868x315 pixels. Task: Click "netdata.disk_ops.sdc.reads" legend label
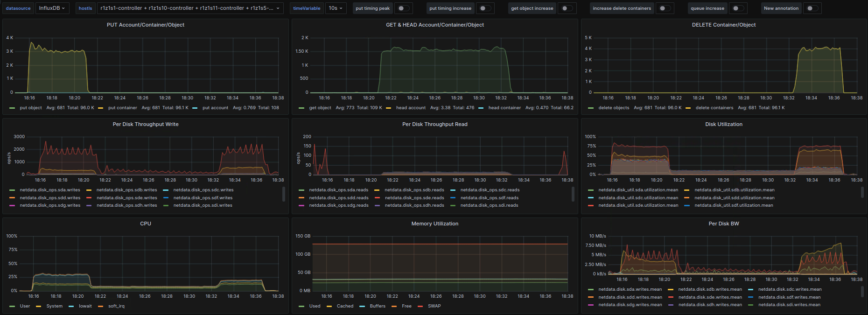(490, 190)
